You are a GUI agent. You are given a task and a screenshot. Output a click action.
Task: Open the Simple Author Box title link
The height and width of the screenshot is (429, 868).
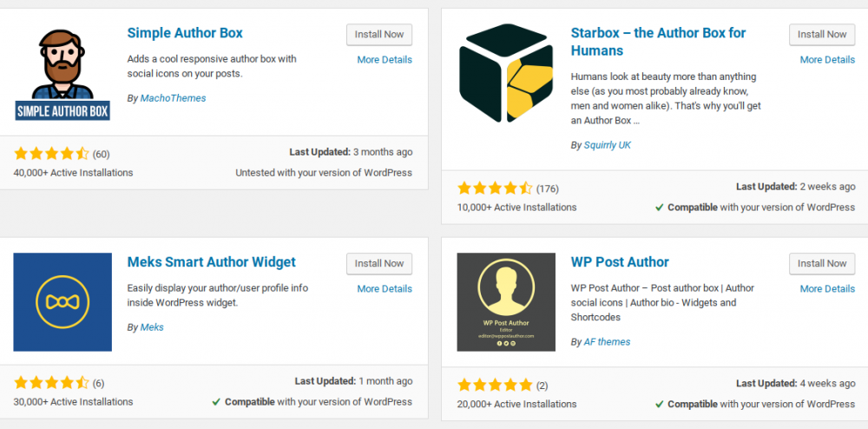185,33
